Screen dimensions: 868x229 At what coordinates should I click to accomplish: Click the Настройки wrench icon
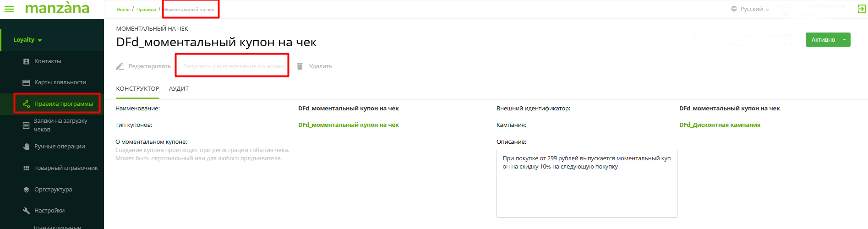click(x=26, y=211)
